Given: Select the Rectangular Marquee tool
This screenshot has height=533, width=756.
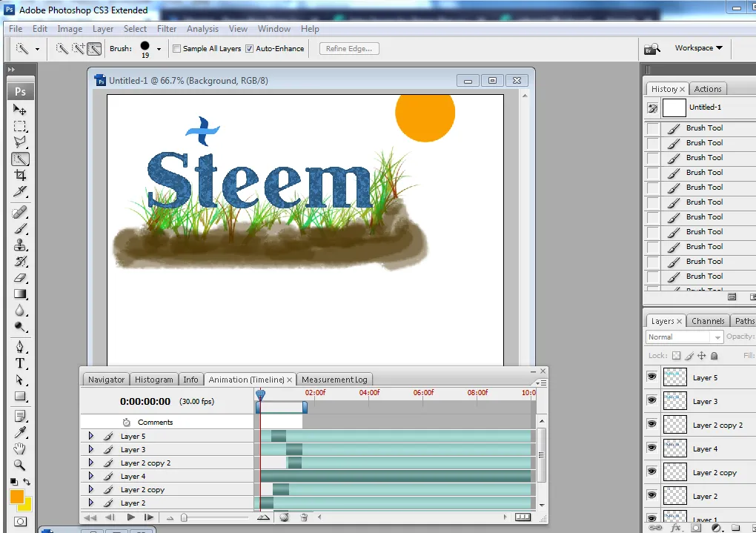Looking at the screenshot, I should [x=20, y=126].
